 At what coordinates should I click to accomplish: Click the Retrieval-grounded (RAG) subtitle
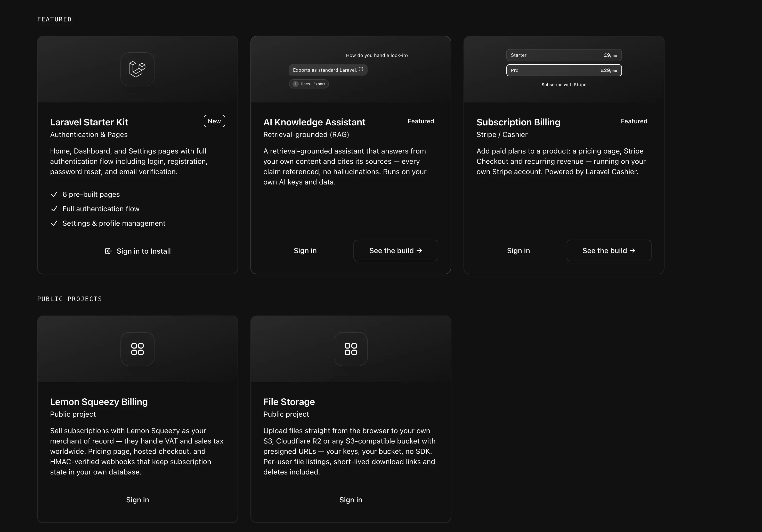click(x=306, y=134)
